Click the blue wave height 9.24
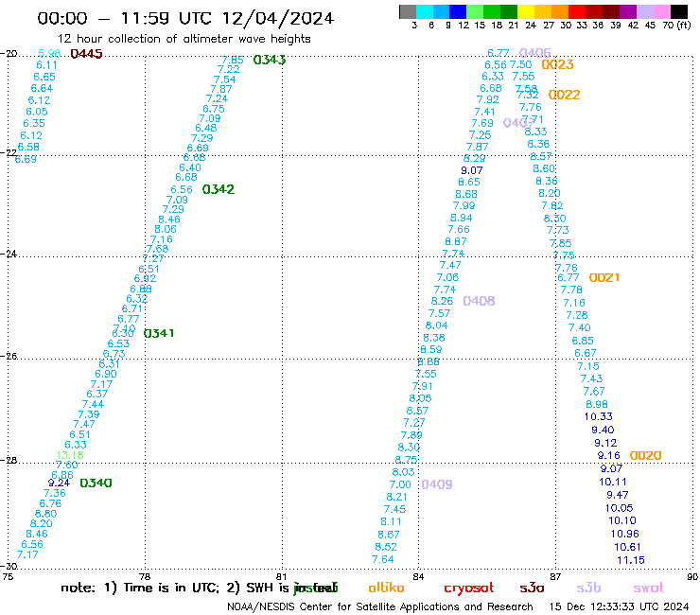Screen dimensions: 700x615 pyautogui.click(x=59, y=483)
